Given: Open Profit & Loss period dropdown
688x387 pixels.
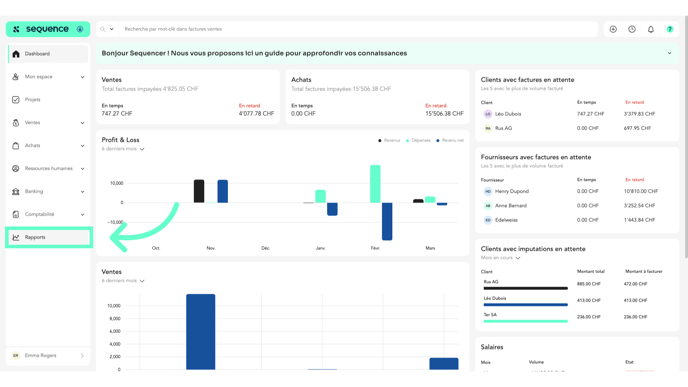Looking at the screenshot, I should coord(123,149).
